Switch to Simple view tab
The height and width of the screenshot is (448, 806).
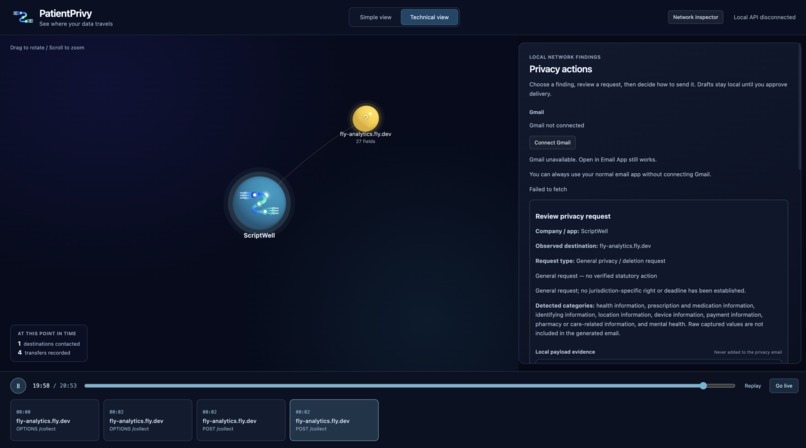coord(375,17)
